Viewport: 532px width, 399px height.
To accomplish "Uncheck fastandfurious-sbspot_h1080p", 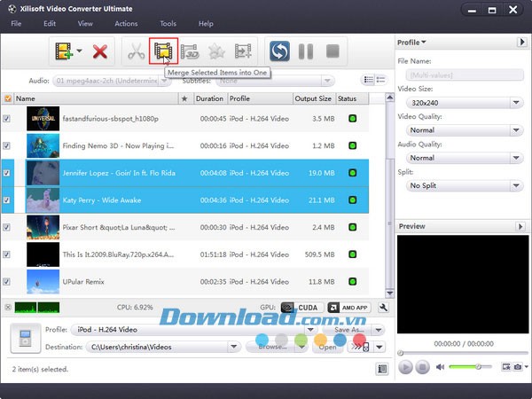I will point(6,119).
